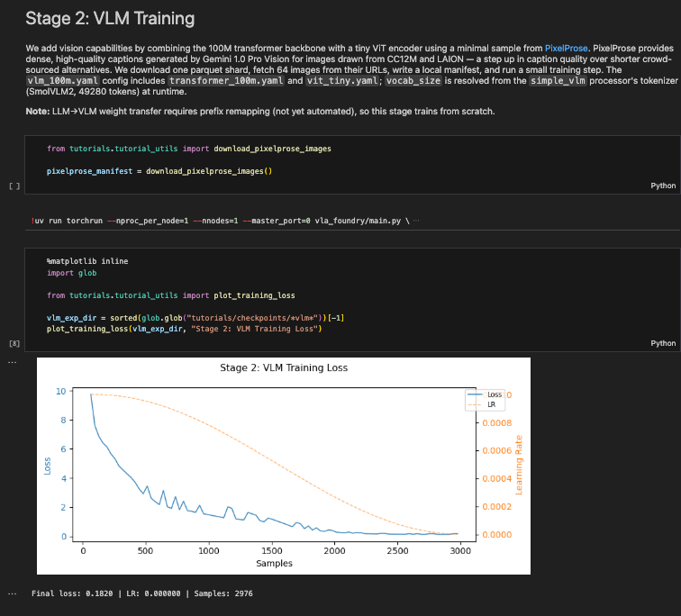
Task: Click the 'Samples' x-axis label on chart
Action: 274,563
